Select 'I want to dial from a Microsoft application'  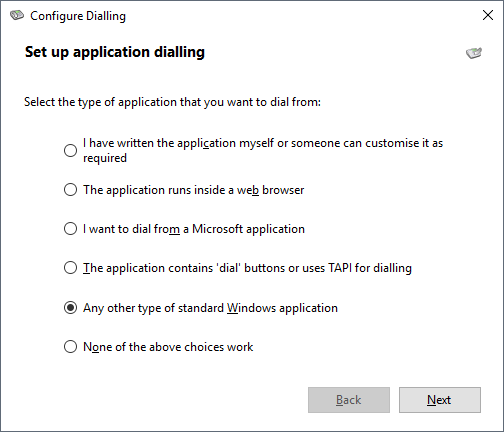pos(70,229)
